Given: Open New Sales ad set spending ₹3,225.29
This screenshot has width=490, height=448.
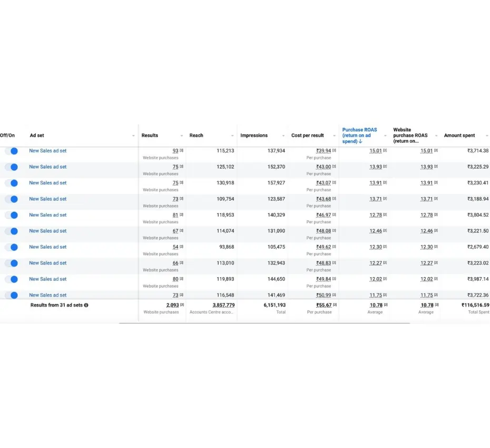Looking at the screenshot, I should 48,167.
